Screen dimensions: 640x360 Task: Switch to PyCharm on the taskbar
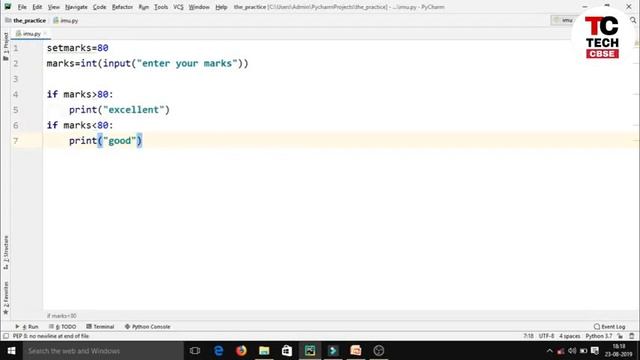310,351
